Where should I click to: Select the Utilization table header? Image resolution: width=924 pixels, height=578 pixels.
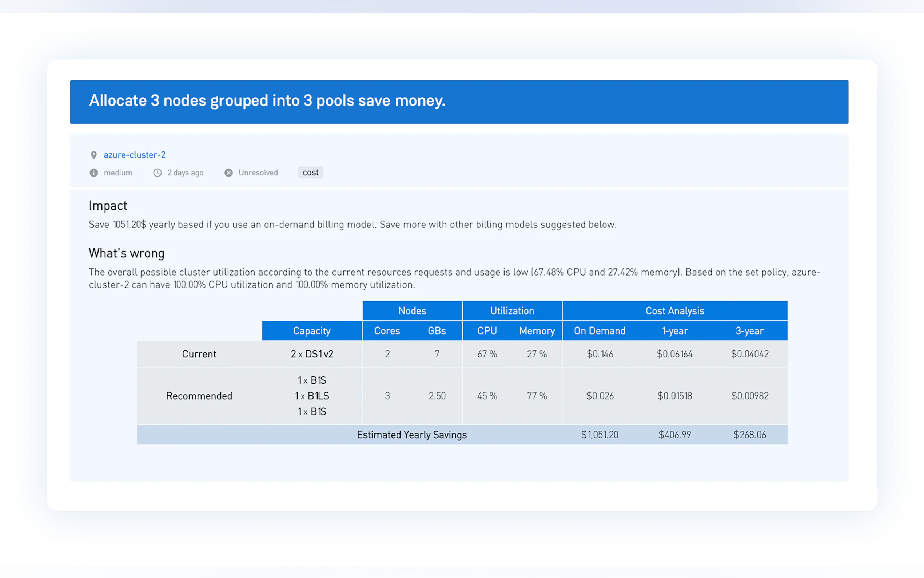tap(512, 311)
